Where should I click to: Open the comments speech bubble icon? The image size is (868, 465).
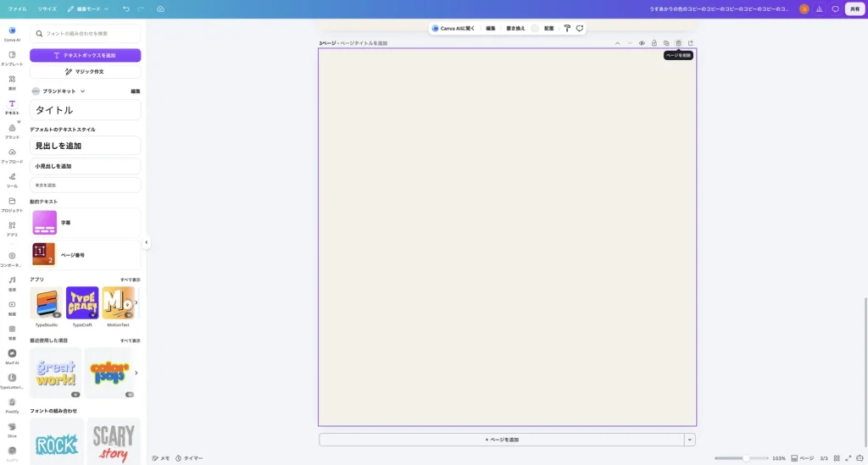tap(835, 8)
